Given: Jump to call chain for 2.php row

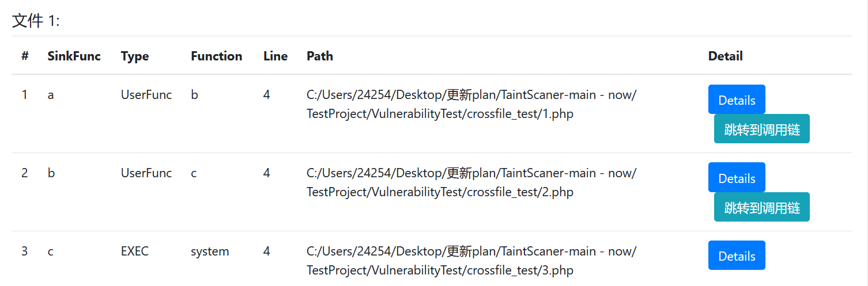Looking at the screenshot, I should pos(761,207).
